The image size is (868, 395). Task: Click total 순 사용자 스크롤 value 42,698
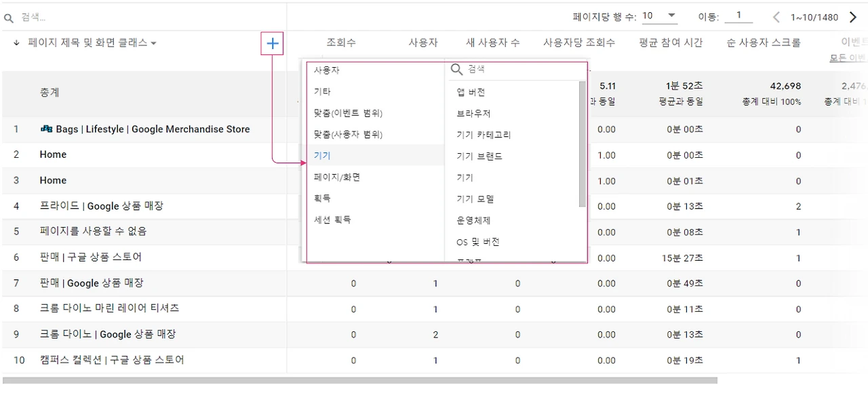(x=785, y=86)
